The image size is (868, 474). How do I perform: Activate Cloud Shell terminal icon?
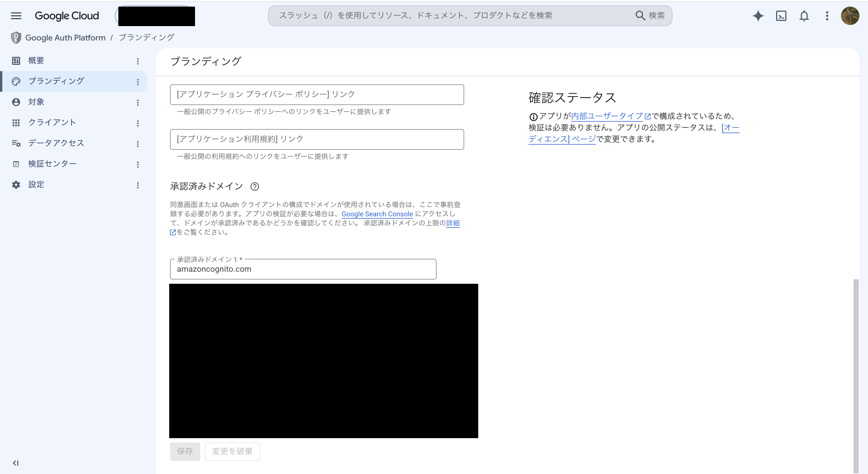(x=781, y=16)
